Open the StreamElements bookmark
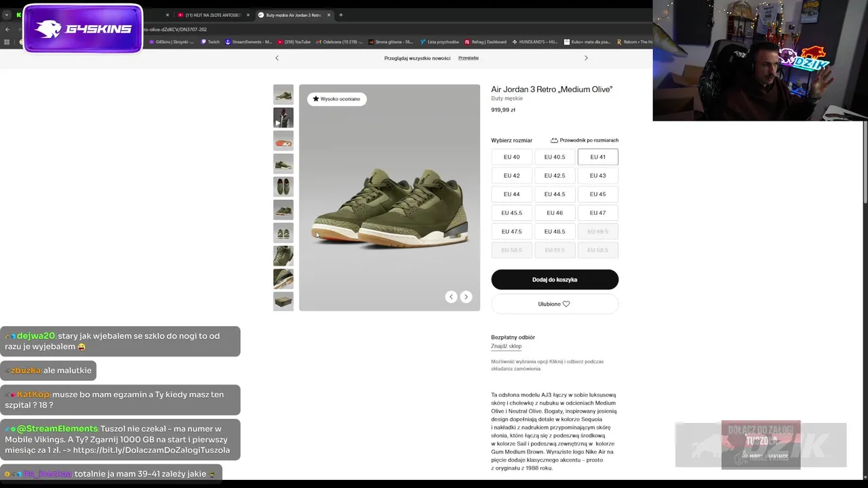 249,42
